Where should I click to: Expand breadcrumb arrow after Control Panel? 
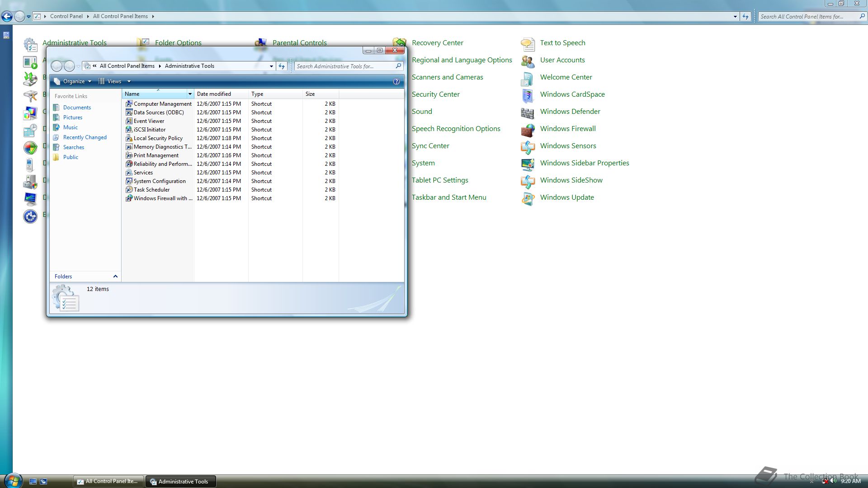coord(88,16)
